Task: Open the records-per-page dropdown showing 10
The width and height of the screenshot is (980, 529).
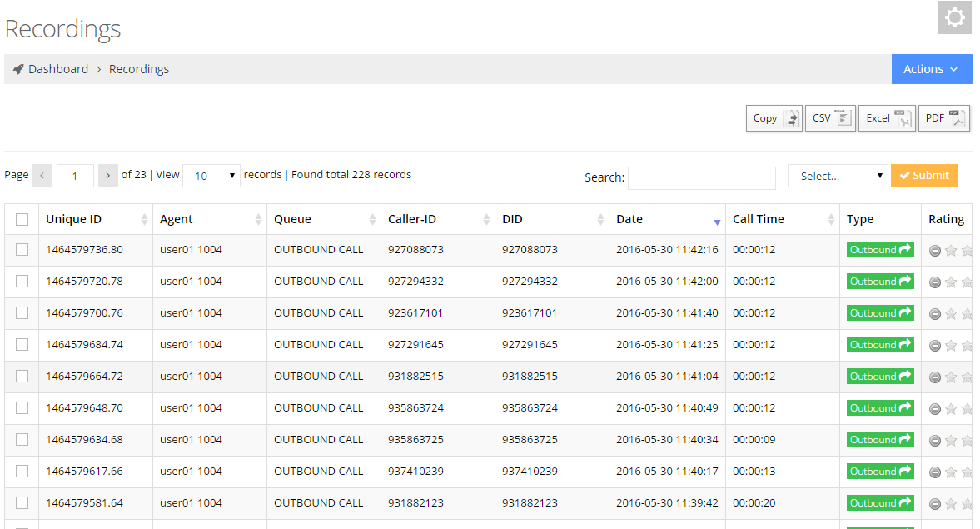Action: coord(211,176)
